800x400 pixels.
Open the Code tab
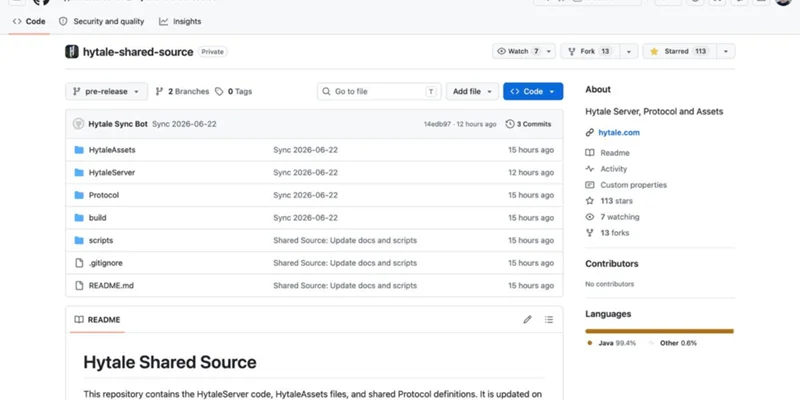point(29,21)
